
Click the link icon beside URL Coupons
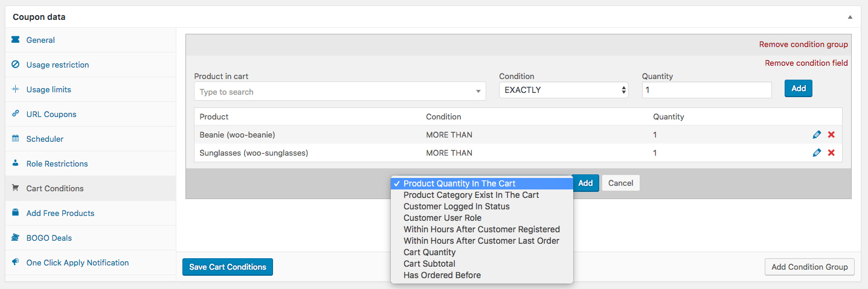[x=16, y=114]
